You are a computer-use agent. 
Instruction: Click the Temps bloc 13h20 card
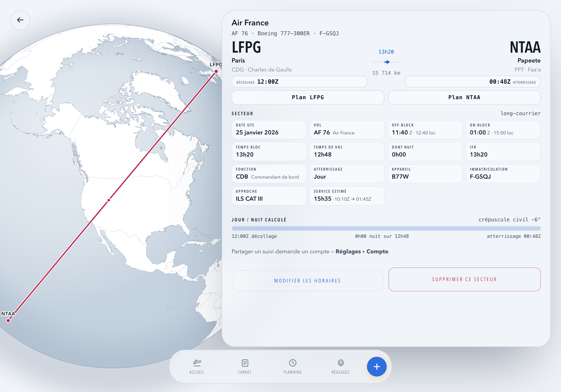click(269, 151)
